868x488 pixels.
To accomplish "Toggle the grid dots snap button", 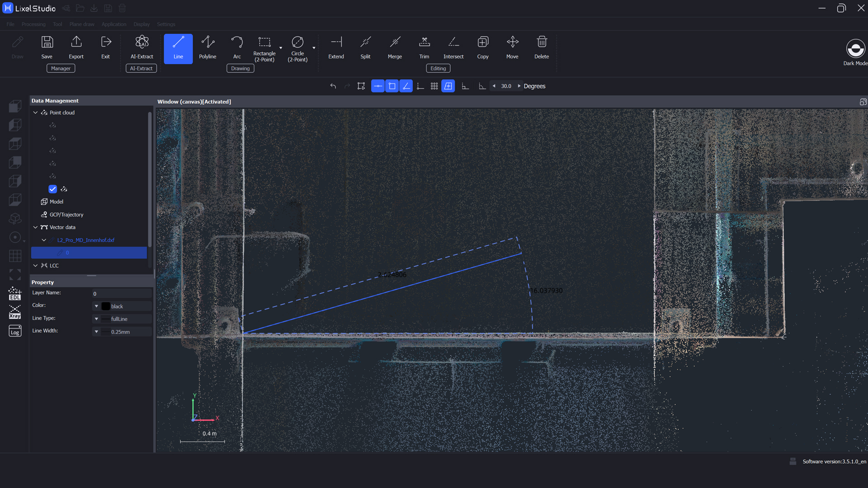I will [434, 86].
